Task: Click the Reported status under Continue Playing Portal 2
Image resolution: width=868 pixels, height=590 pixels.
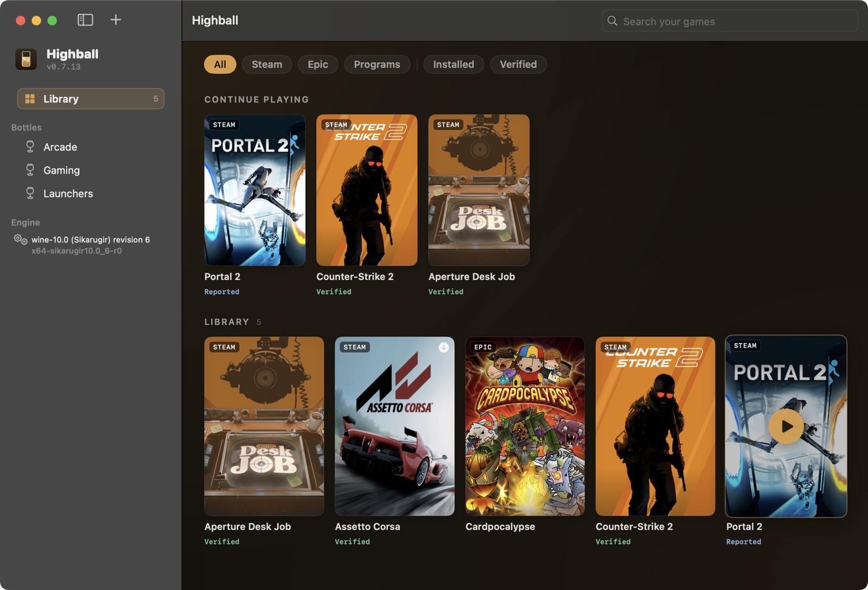Action: pos(222,292)
